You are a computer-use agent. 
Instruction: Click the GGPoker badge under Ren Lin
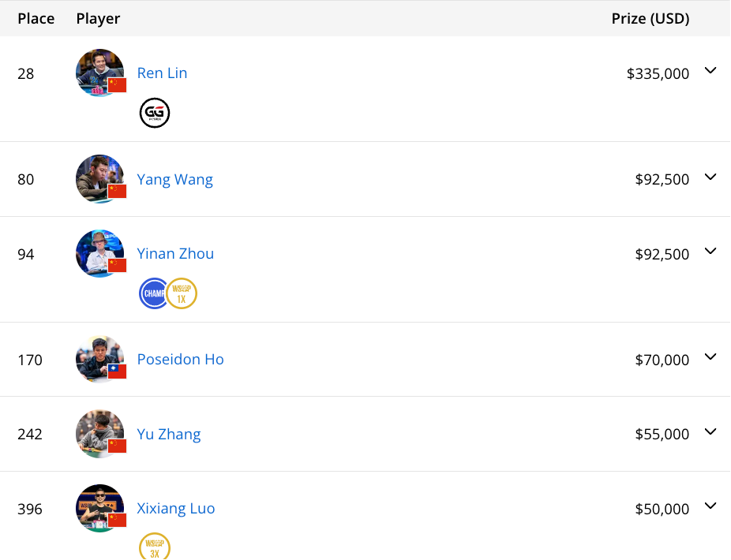(155, 114)
